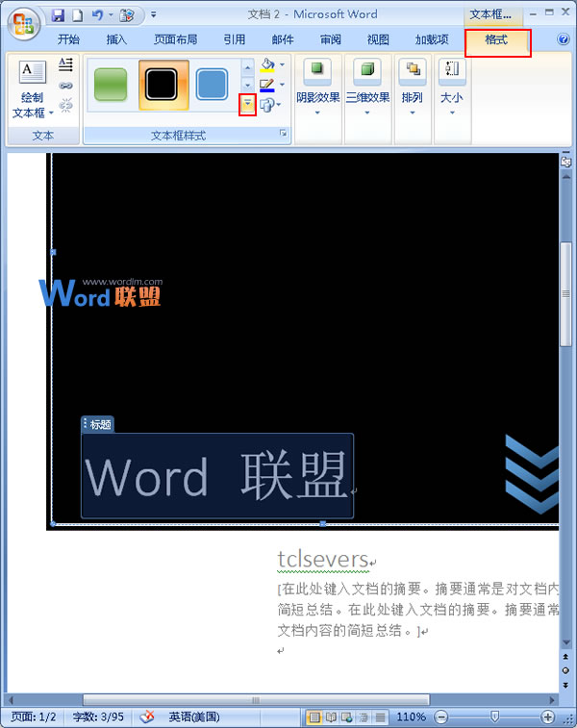Click the text direction icon
This screenshot has height=728, width=577.
[66, 64]
